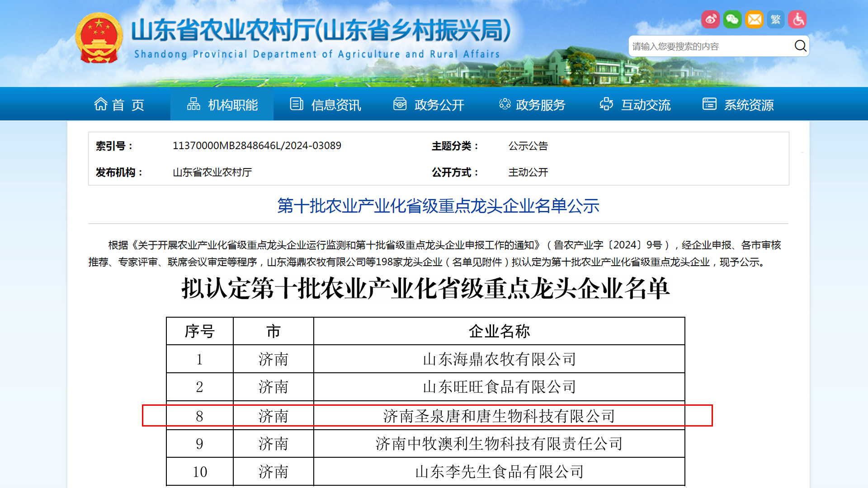
Task: Open the WeChat icon
Action: pos(732,19)
